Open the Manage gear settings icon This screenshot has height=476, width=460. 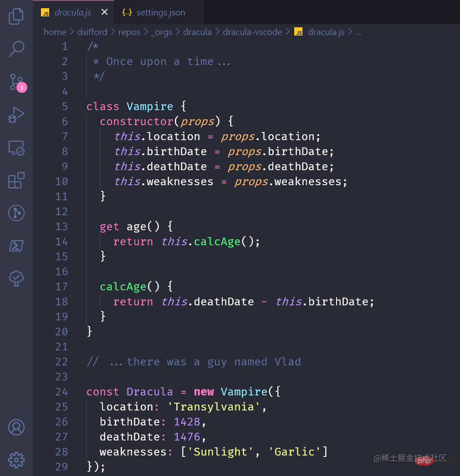tap(16, 460)
